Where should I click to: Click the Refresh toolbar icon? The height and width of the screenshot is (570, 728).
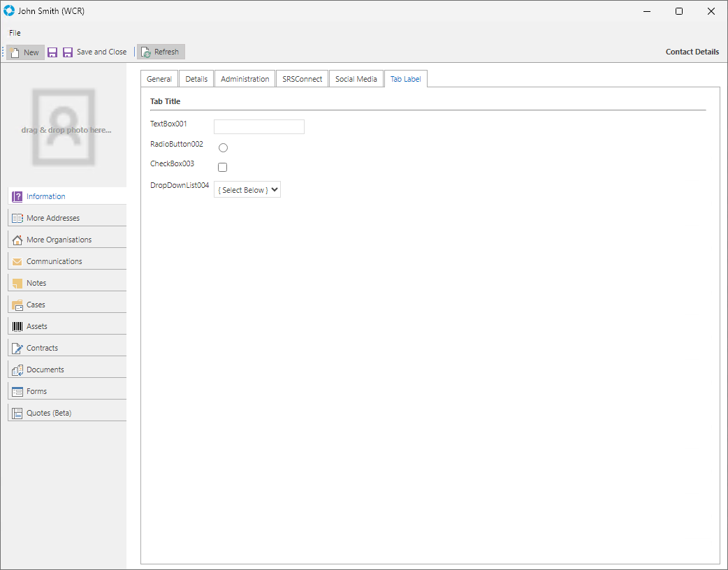(x=146, y=52)
